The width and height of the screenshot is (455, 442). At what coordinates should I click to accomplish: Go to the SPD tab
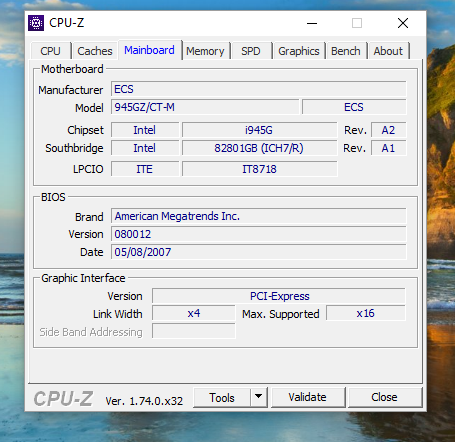pos(251,51)
